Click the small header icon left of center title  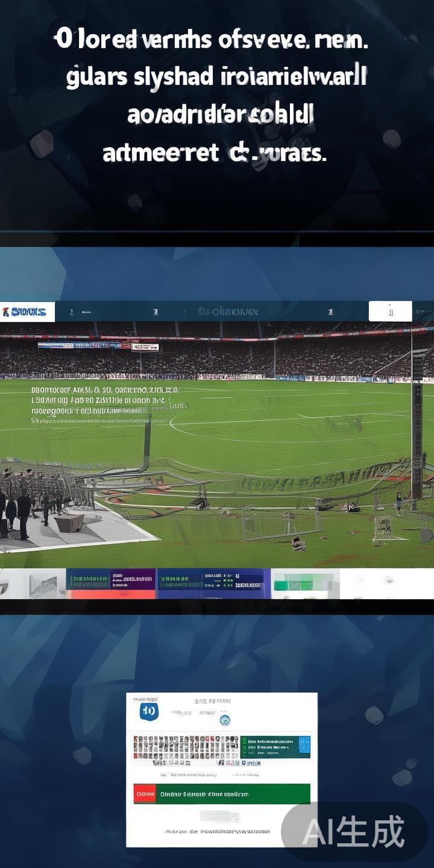pos(156,312)
